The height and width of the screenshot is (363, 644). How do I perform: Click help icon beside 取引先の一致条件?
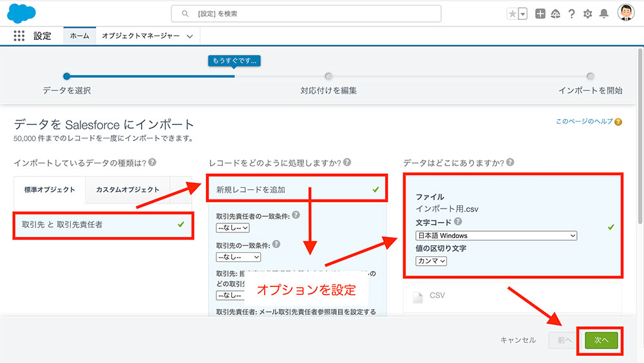276,244
